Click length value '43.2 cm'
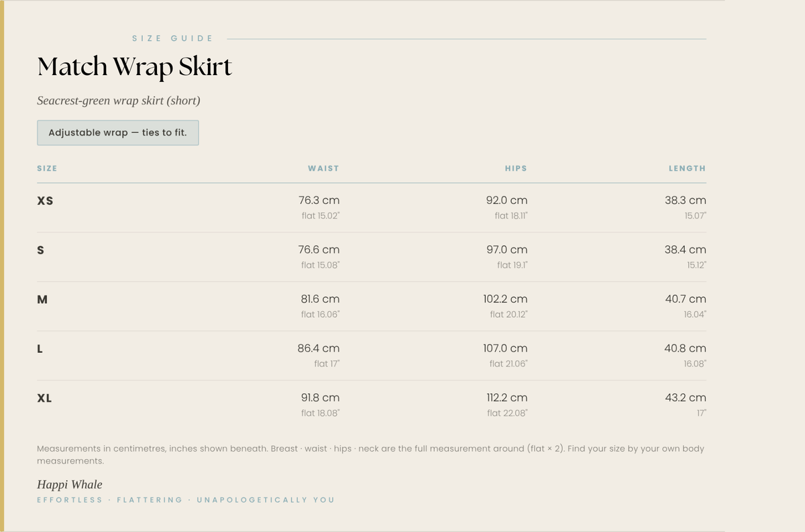This screenshot has height=532, width=805. tap(686, 397)
